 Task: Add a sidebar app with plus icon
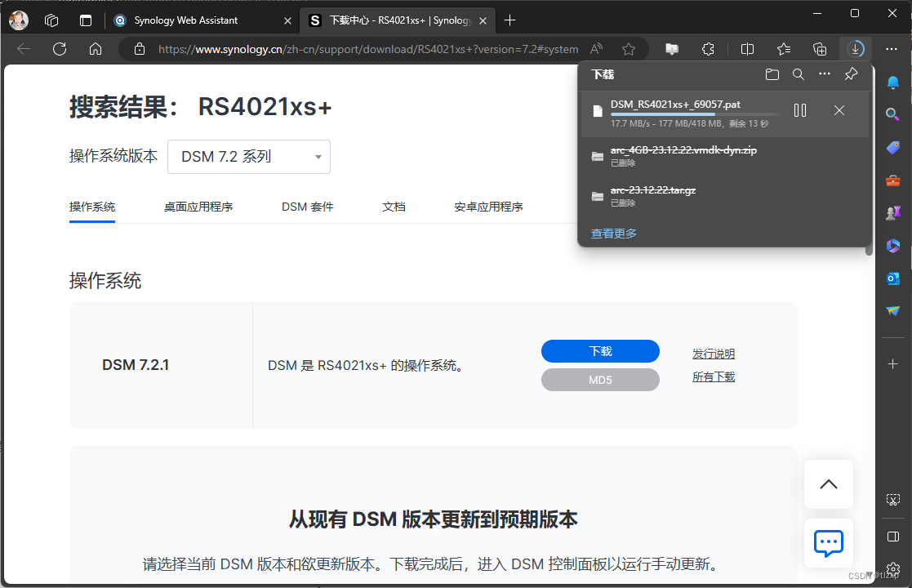pyautogui.click(x=892, y=364)
